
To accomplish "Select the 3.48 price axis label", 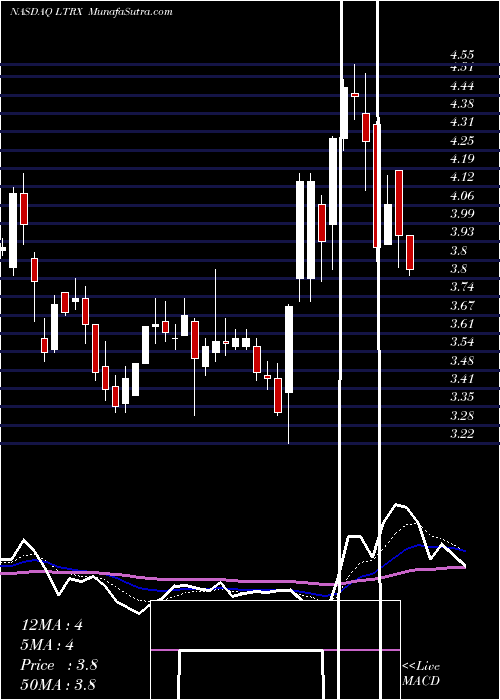I will [x=462, y=360].
